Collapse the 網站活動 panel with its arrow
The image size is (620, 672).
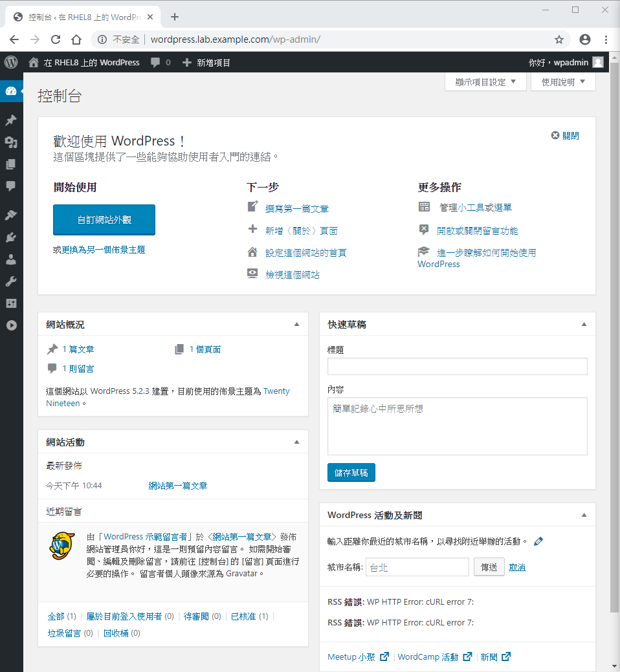pos(296,442)
